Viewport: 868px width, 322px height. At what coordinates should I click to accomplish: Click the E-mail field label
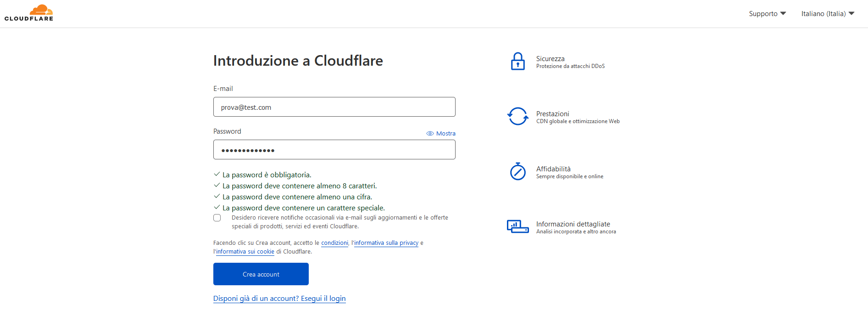click(x=223, y=89)
